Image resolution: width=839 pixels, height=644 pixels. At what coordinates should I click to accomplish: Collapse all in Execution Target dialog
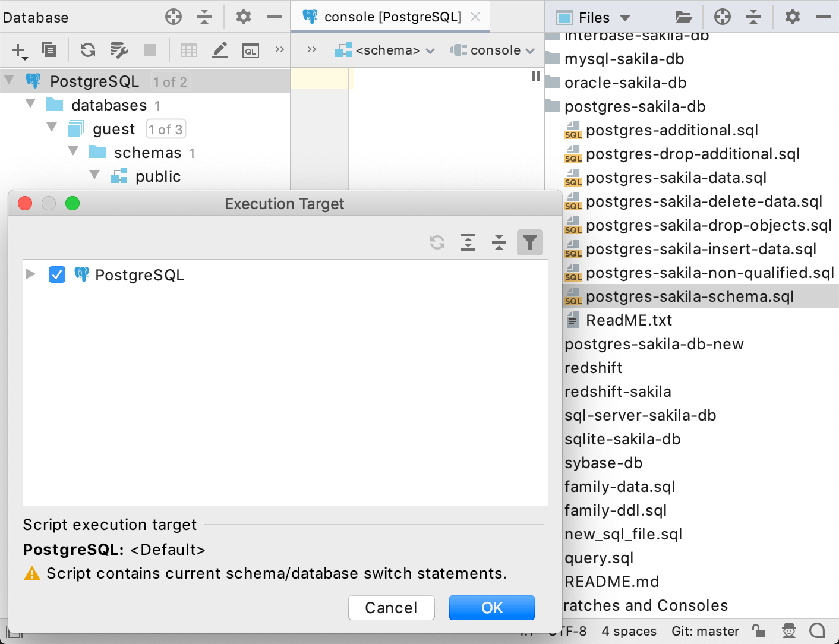point(499,242)
